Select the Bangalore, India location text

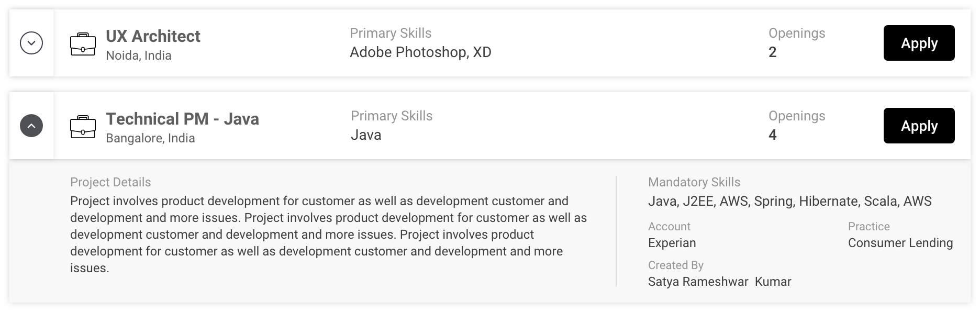150,138
